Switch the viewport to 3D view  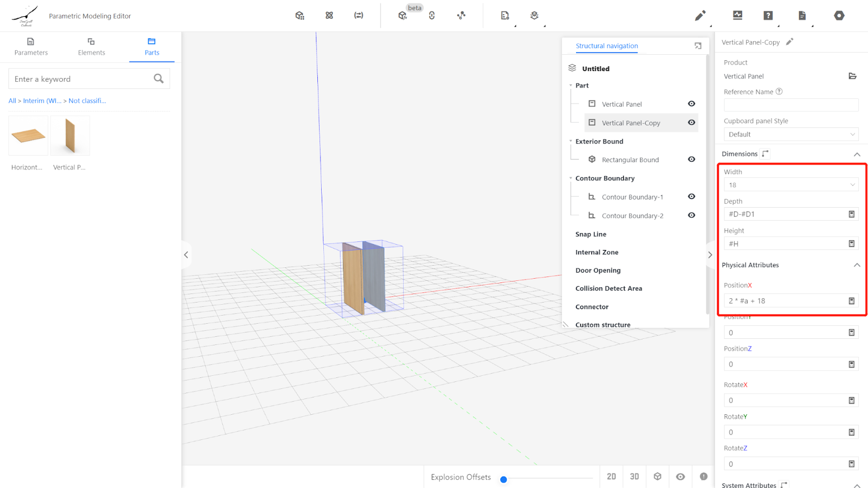click(x=634, y=477)
